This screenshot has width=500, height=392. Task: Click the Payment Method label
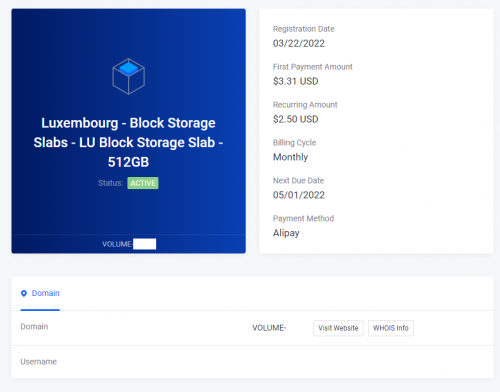[303, 218]
